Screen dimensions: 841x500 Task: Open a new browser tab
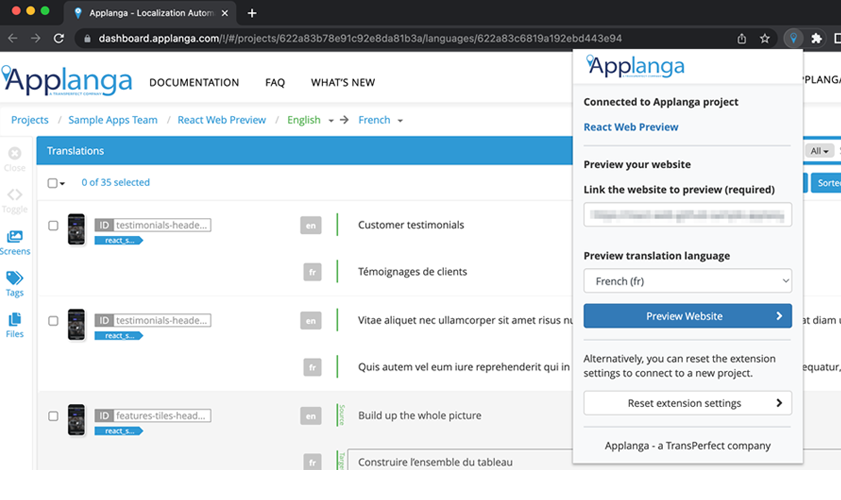click(x=252, y=13)
